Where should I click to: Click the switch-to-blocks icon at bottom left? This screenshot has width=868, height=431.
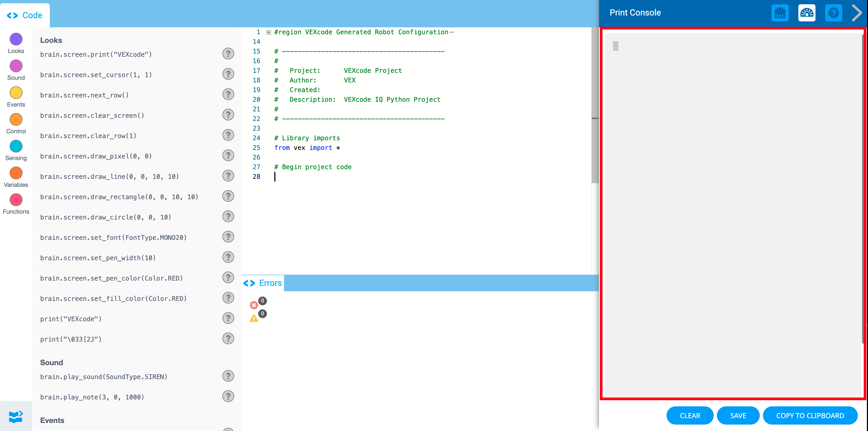[x=16, y=417]
